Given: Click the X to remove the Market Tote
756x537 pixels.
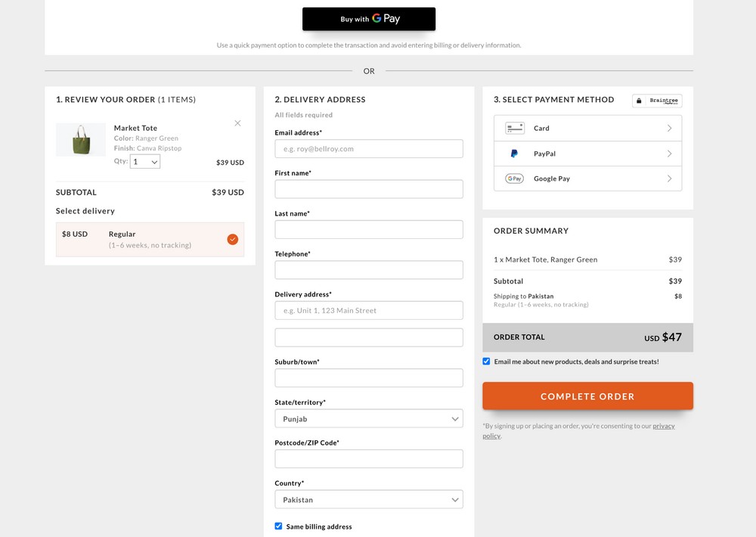Looking at the screenshot, I should pyautogui.click(x=237, y=123).
